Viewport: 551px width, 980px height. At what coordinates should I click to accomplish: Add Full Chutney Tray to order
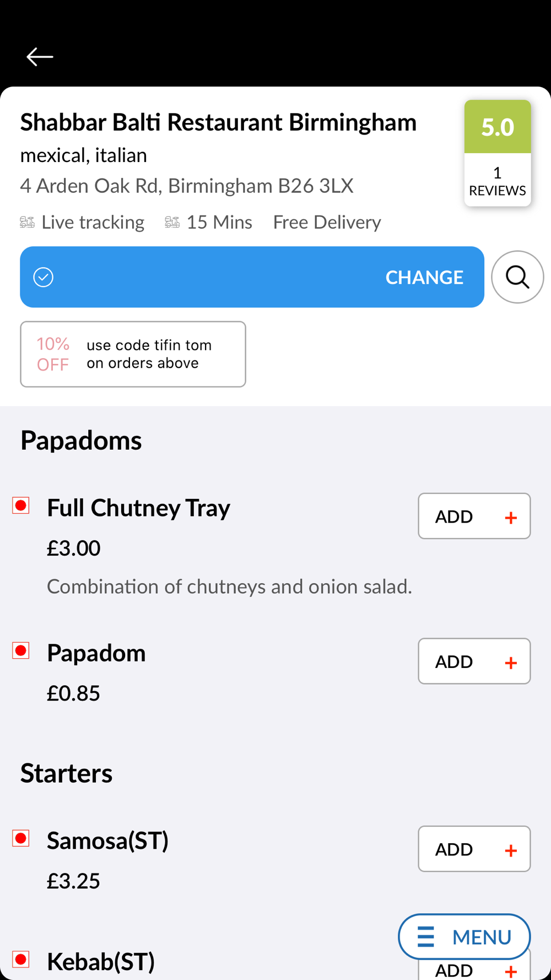[474, 516]
